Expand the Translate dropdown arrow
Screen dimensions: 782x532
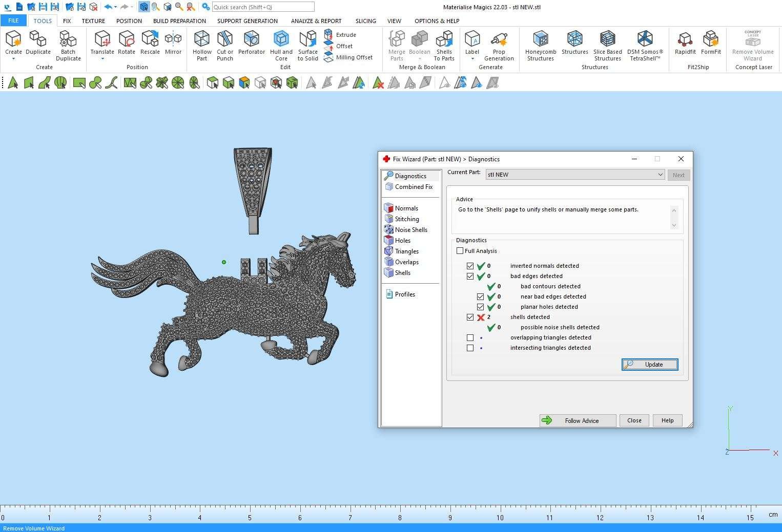click(x=102, y=59)
